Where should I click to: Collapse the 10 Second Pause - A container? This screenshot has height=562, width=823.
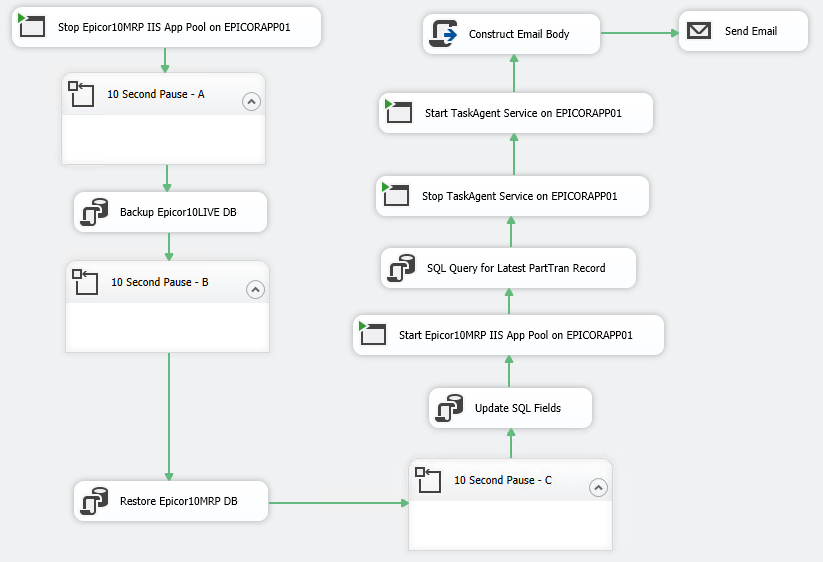pos(251,101)
